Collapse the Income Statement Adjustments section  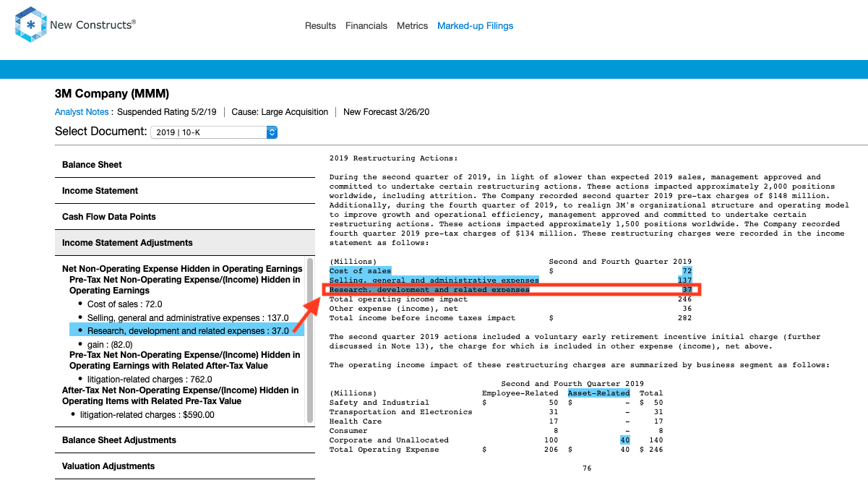coord(185,243)
